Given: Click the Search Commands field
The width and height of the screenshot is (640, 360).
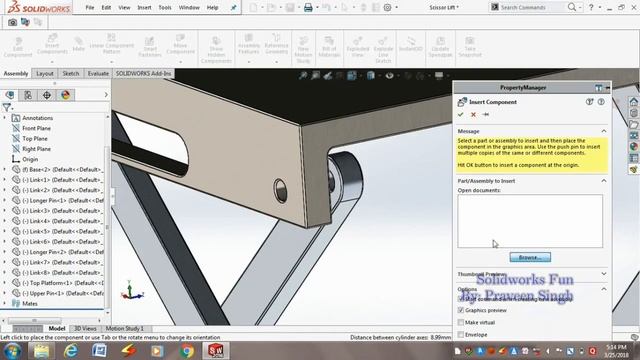Looking at the screenshot, I should point(529,7).
